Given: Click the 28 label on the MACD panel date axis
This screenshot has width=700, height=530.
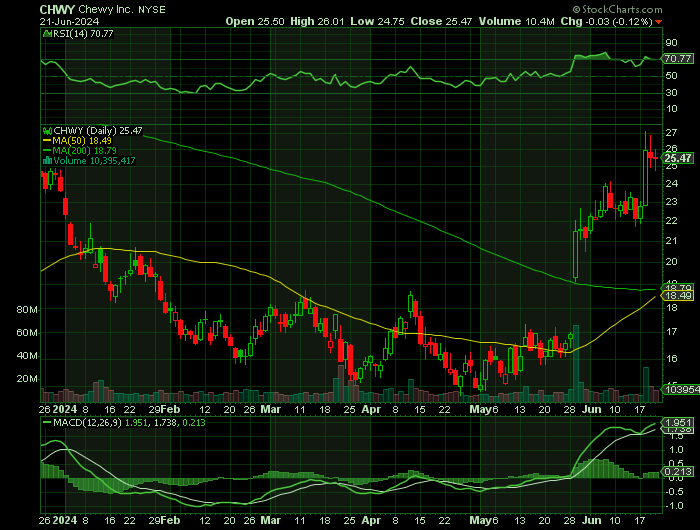Looking at the screenshot, I should (569, 520).
